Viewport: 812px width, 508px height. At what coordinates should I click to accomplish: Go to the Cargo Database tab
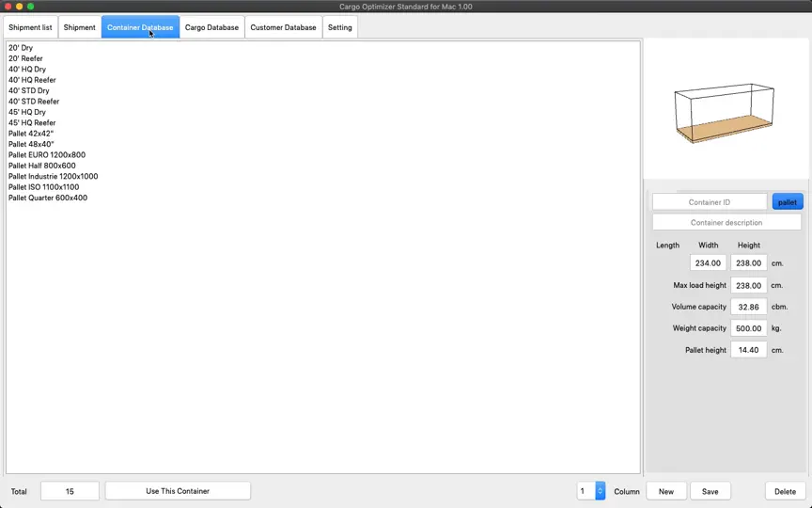tap(211, 27)
